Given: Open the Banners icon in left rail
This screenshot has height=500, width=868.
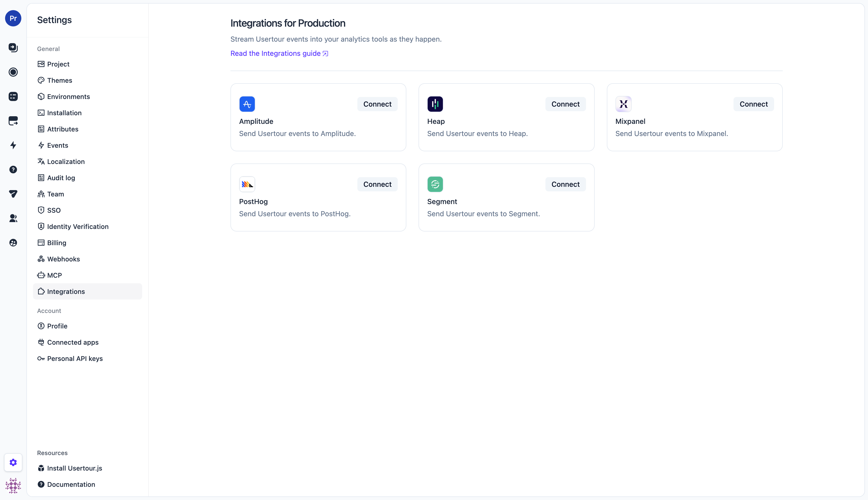Looking at the screenshot, I should [x=13, y=121].
